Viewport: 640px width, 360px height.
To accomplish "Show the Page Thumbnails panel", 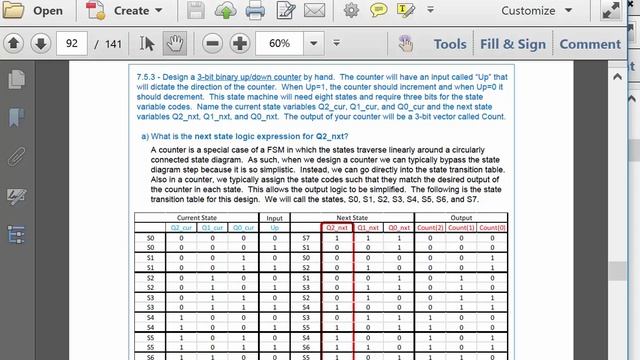I will 17,79.
